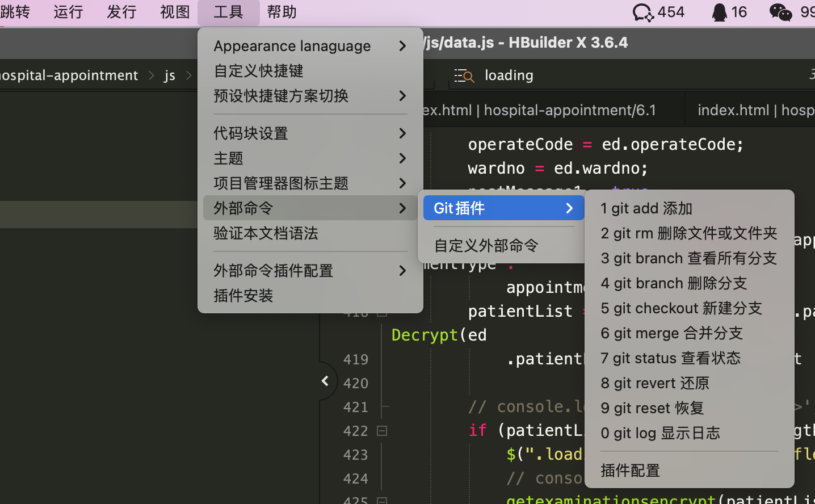Run 5 git checkout 新建分支
The width and height of the screenshot is (815, 504).
pos(690,308)
